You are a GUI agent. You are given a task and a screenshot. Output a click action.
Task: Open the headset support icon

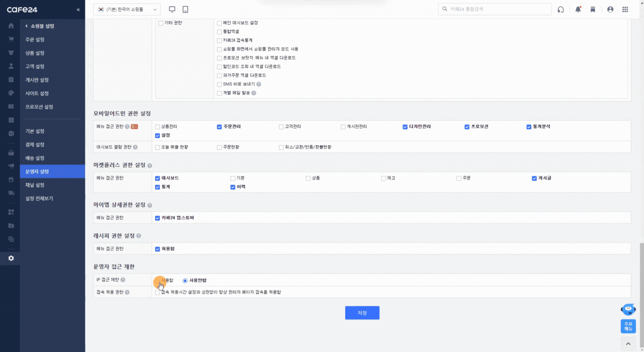coord(561,9)
